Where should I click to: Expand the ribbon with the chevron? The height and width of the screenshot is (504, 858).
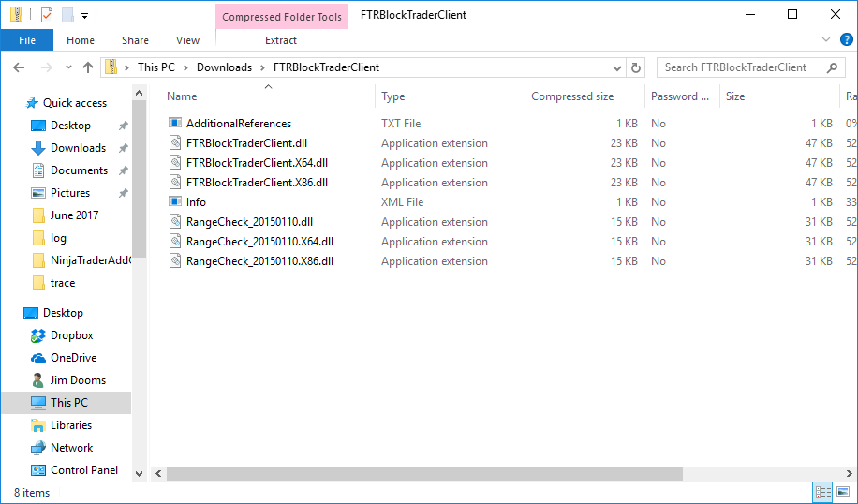pos(826,39)
